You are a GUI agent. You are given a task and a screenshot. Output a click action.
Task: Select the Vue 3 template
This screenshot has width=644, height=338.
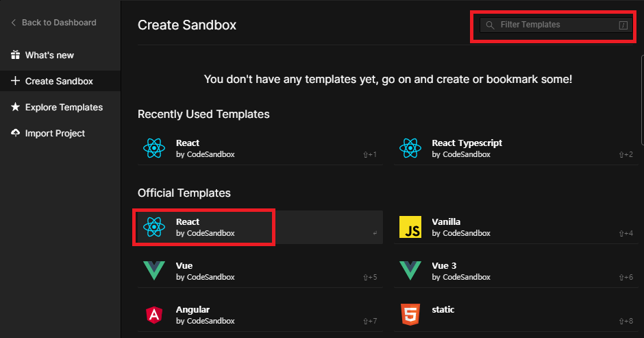(517, 271)
